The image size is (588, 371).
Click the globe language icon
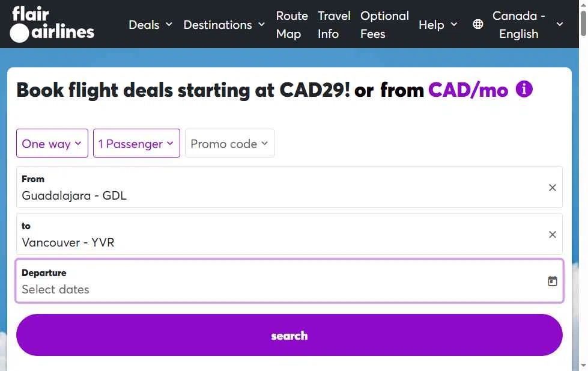[x=478, y=25]
